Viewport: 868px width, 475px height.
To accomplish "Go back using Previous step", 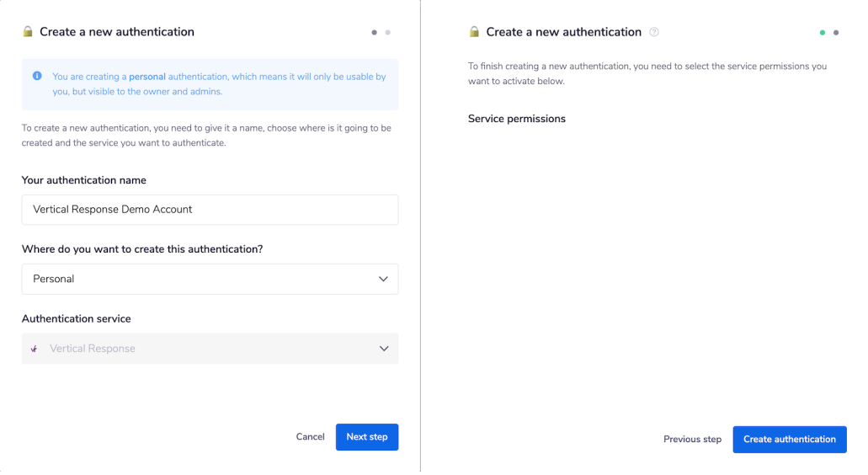I will 692,440.
